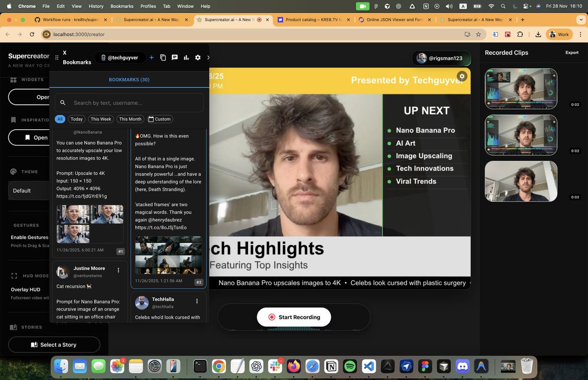Open the comments panel icon
The width and height of the screenshot is (588, 380).
click(174, 57)
